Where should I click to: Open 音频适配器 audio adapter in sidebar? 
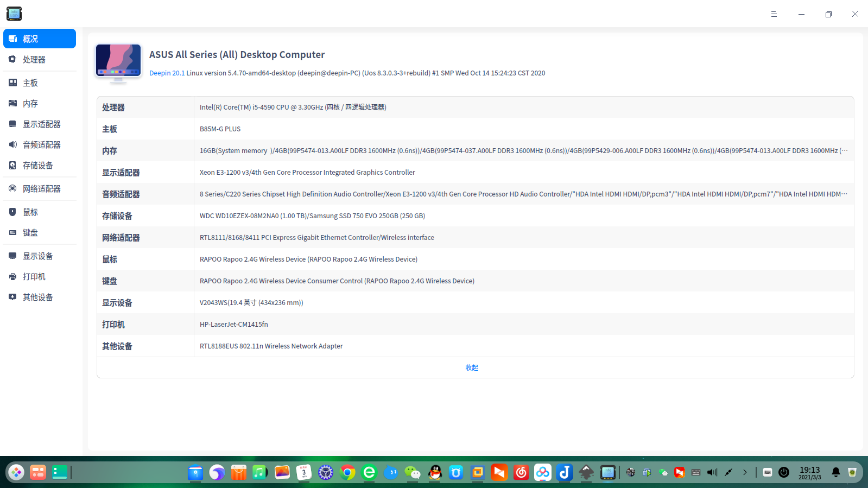click(x=40, y=144)
